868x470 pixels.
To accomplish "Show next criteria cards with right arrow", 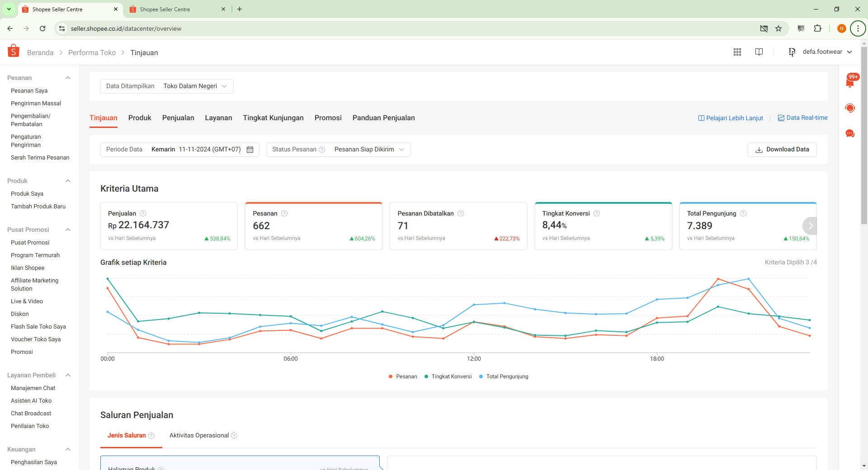I will [810, 226].
